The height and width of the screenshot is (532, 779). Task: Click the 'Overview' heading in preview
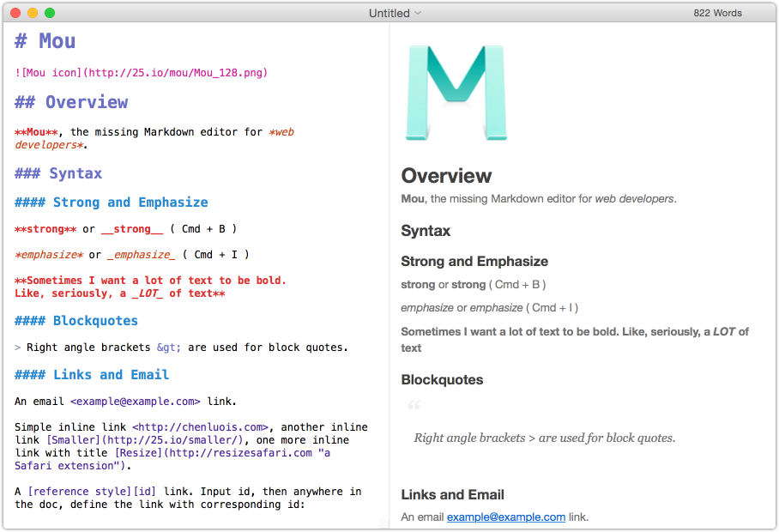pos(446,176)
